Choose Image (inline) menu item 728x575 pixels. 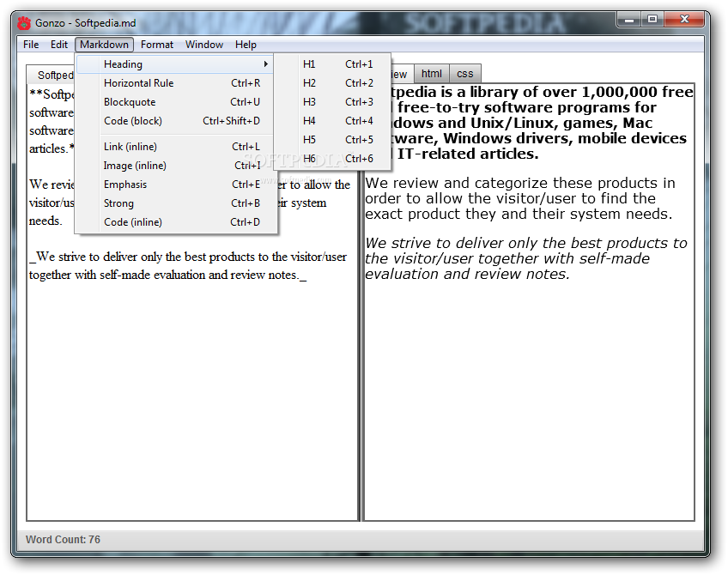coord(176,166)
